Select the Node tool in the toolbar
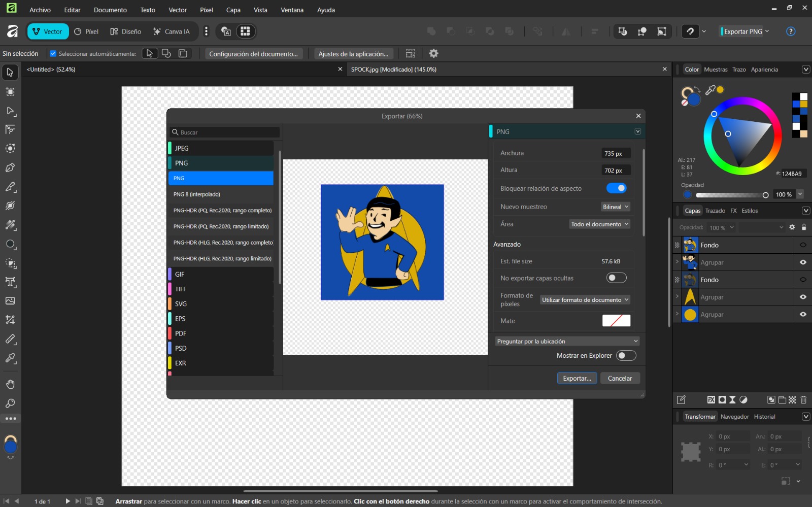This screenshot has width=812, height=507. pyautogui.click(x=10, y=111)
